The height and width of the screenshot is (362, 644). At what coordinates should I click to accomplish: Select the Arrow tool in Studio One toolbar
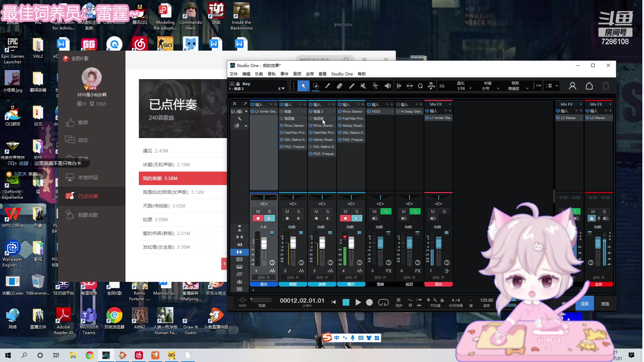pyautogui.click(x=303, y=86)
